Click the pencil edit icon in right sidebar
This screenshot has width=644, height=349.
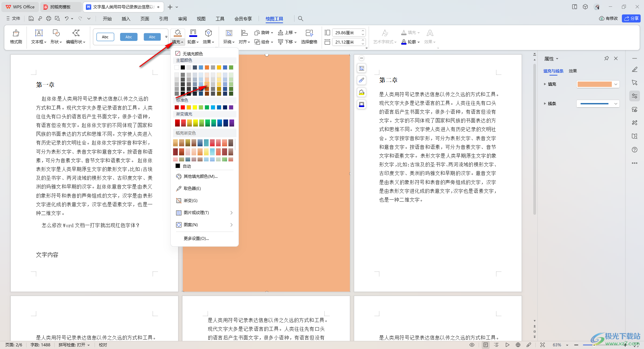635,69
